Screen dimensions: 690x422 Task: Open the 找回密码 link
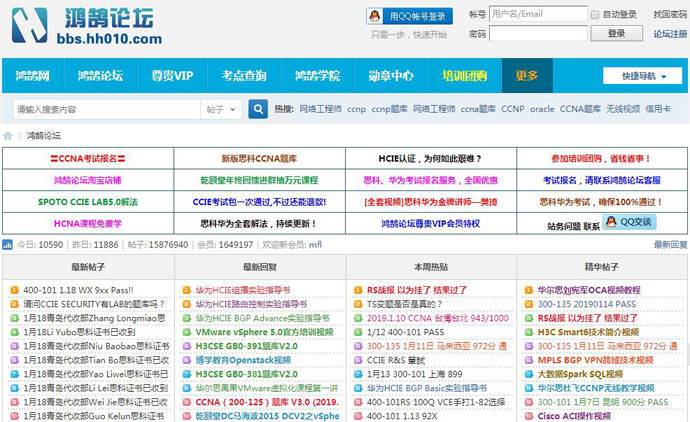click(x=670, y=15)
